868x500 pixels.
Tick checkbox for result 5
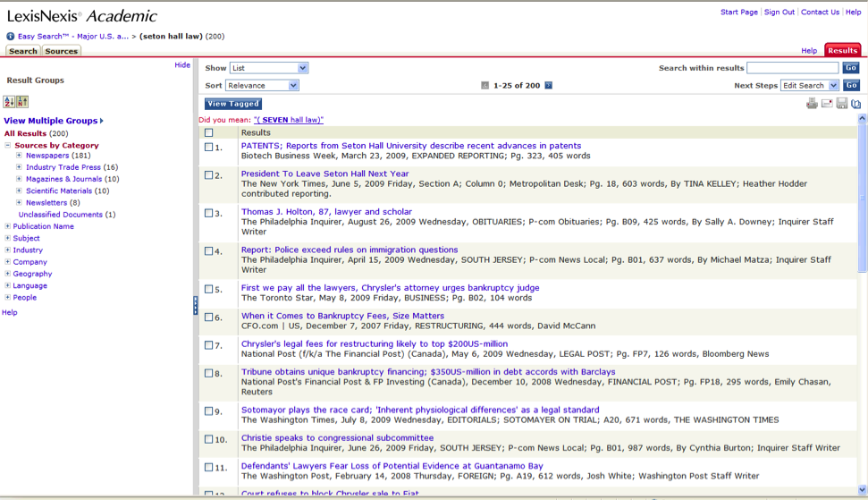point(208,289)
